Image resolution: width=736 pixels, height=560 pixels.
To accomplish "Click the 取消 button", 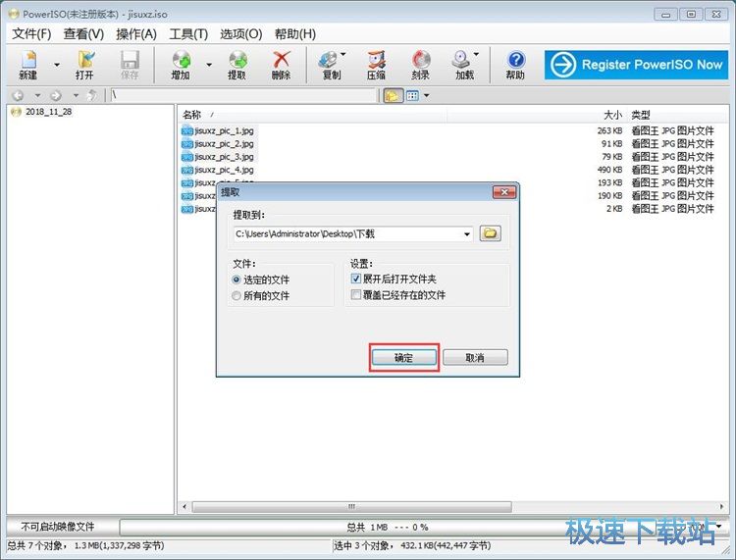I will pyautogui.click(x=475, y=358).
